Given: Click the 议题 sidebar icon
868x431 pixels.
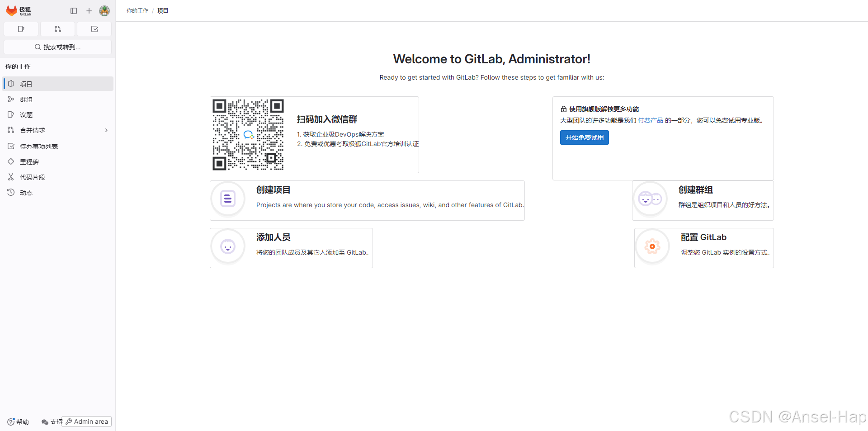Looking at the screenshot, I should tap(11, 114).
